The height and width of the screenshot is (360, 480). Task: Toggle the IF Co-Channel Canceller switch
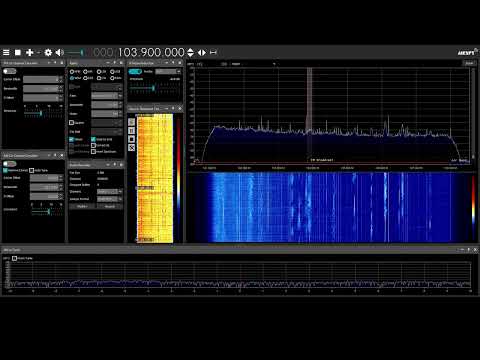pyautogui.click(x=9, y=71)
